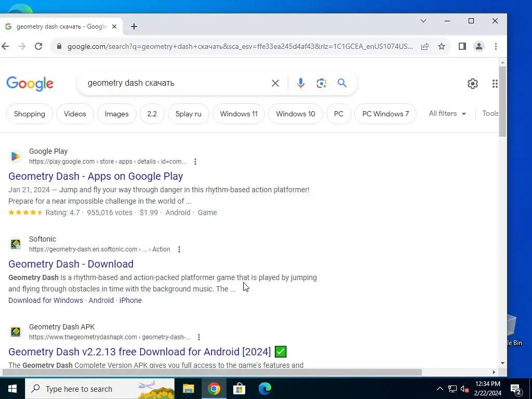
Task: Open Google search settings gear
Action: tap(473, 84)
